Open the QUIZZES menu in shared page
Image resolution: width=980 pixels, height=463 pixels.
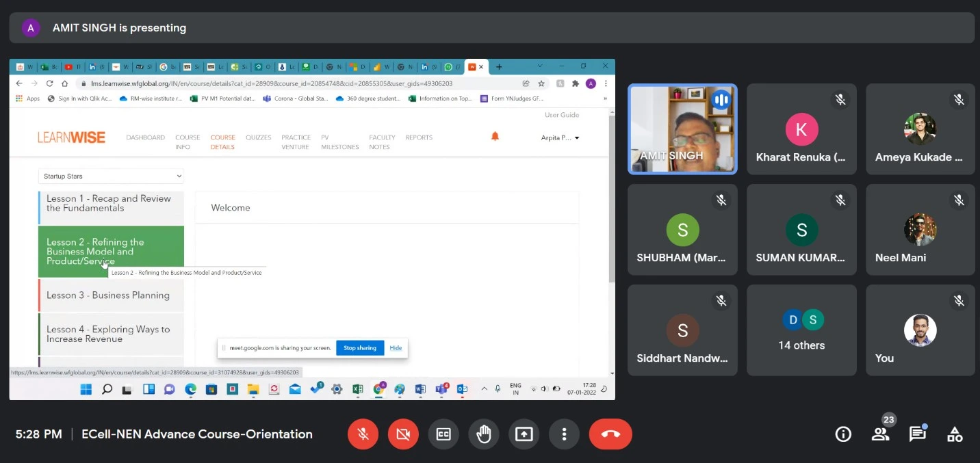pyautogui.click(x=259, y=137)
